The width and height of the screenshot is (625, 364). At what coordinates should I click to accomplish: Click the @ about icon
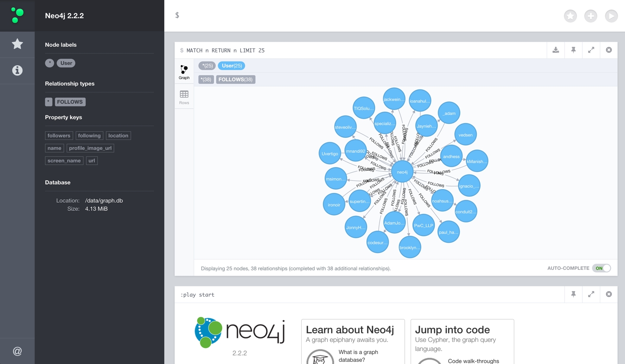click(17, 351)
